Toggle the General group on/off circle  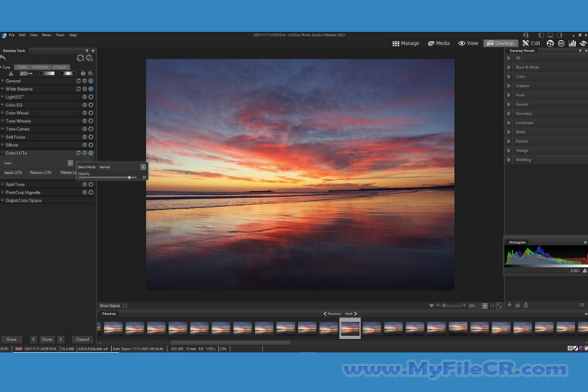tap(91, 81)
